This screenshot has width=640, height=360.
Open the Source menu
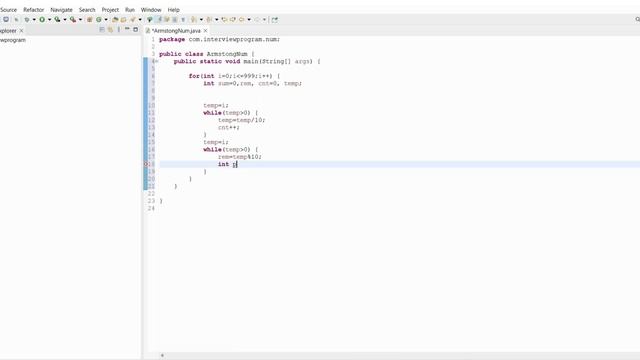click(x=8, y=9)
